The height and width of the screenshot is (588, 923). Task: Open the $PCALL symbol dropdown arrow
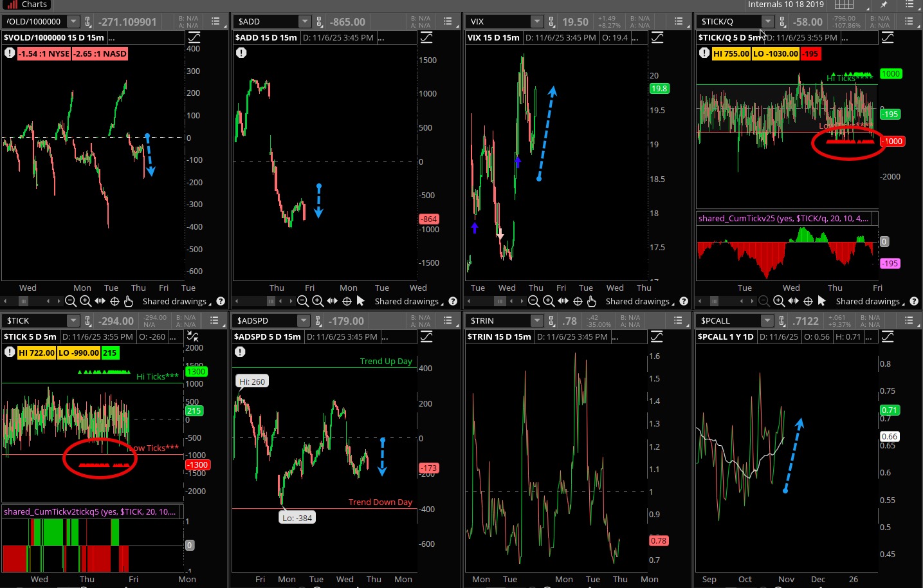(767, 321)
